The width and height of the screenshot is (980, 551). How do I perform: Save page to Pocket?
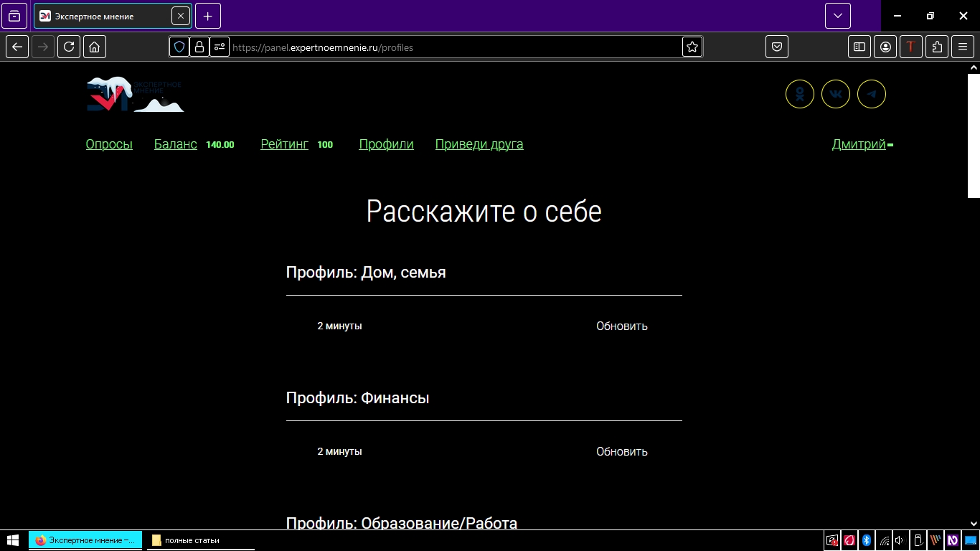click(x=777, y=47)
